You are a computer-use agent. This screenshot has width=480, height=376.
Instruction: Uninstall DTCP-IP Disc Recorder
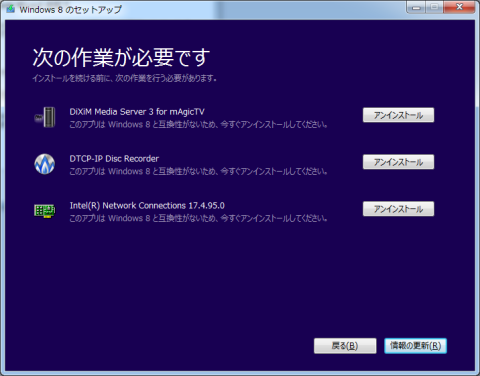point(398,162)
